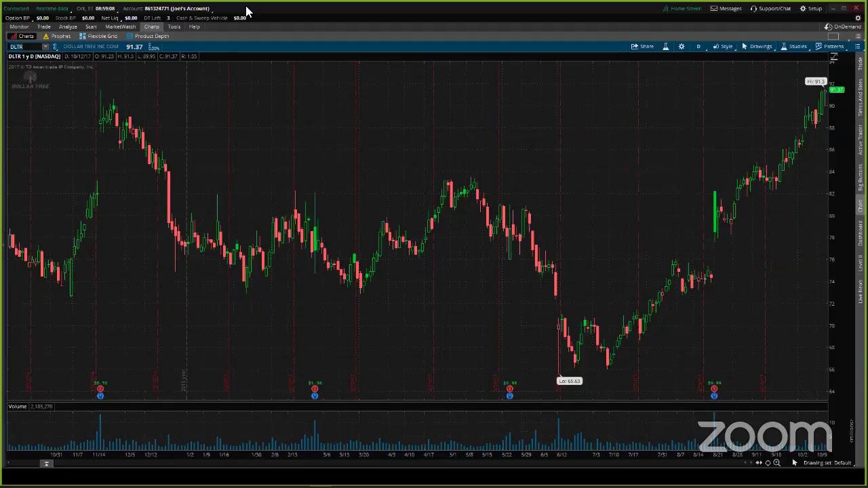Screen dimensions: 868x488
Task: Click the blue bulb icon near 5/22
Action: pyautogui.click(x=510, y=396)
